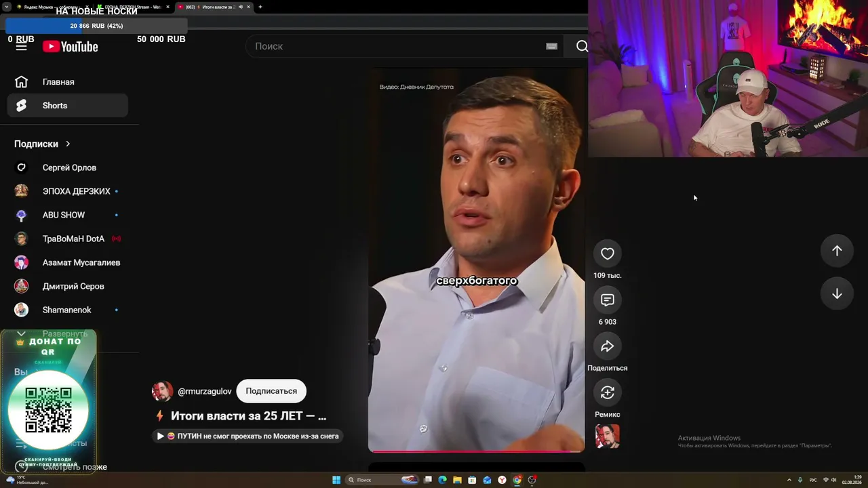The width and height of the screenshot is (868, 488).
Task: Skip to the next Short with down arrow
Action: (x=837, y=293)
